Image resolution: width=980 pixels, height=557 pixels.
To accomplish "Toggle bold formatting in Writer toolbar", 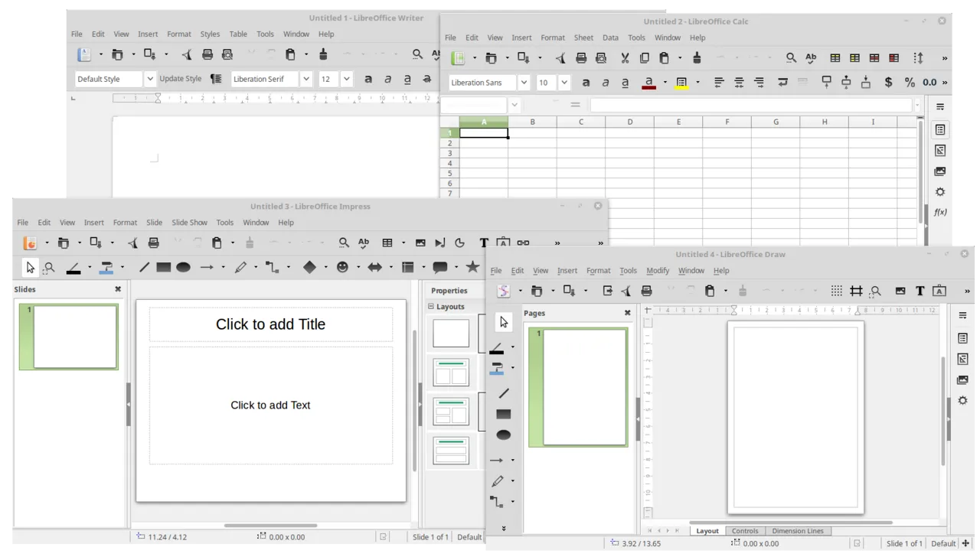I will pyautogui.click(x=368, y=79).
